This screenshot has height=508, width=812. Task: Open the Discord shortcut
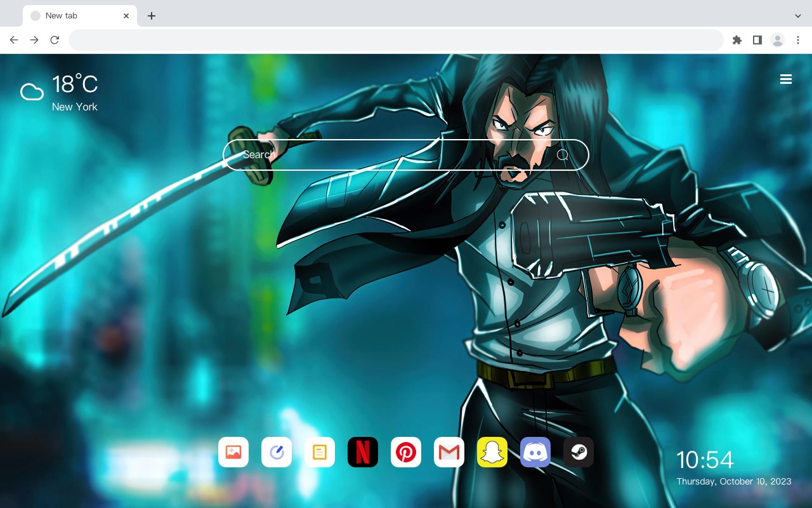535,452
